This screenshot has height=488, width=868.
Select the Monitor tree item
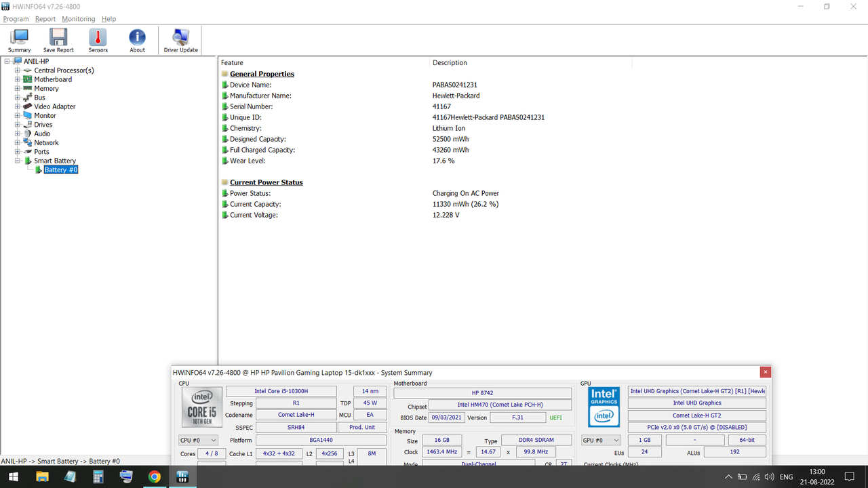click(x=45, y=116)
